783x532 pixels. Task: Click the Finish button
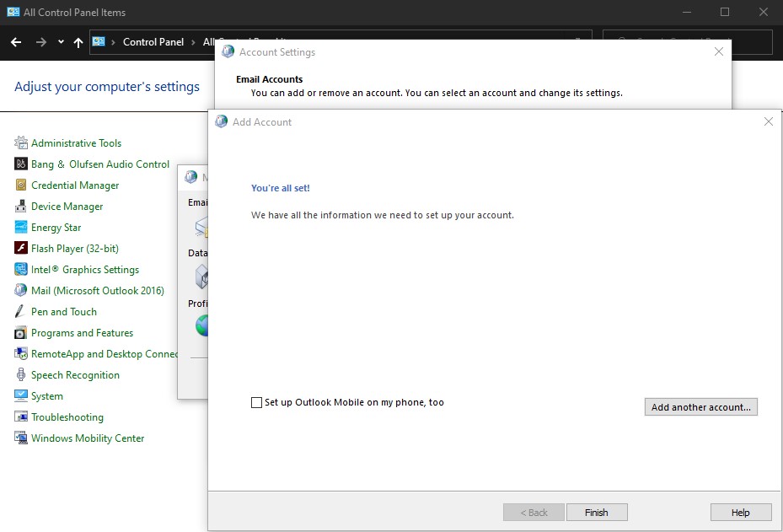pos(597,512)
